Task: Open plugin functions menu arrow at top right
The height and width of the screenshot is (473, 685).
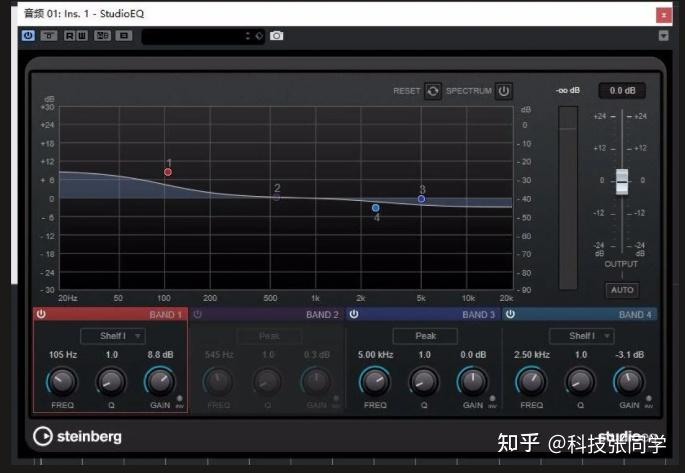Action: click(663, 36)
